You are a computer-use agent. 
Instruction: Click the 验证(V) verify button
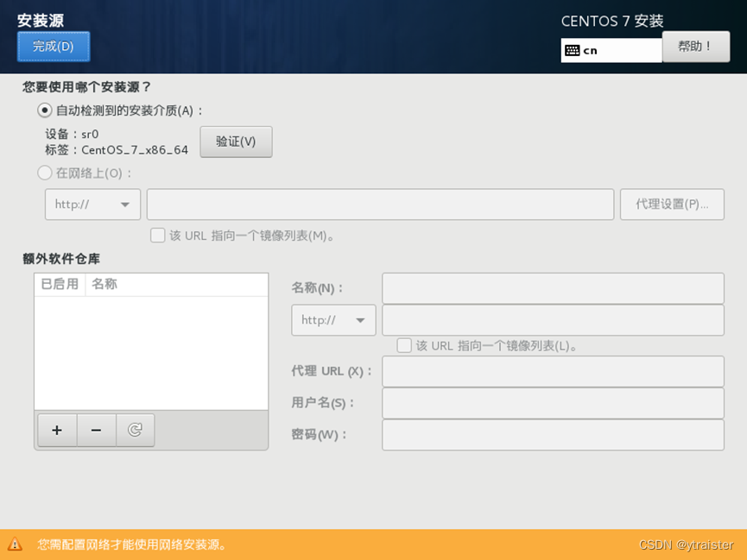(x=236, y=142)
